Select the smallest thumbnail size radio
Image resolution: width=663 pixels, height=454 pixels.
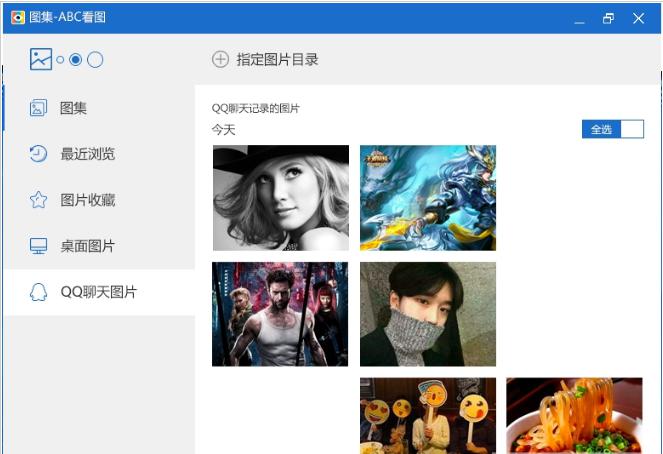60,60
